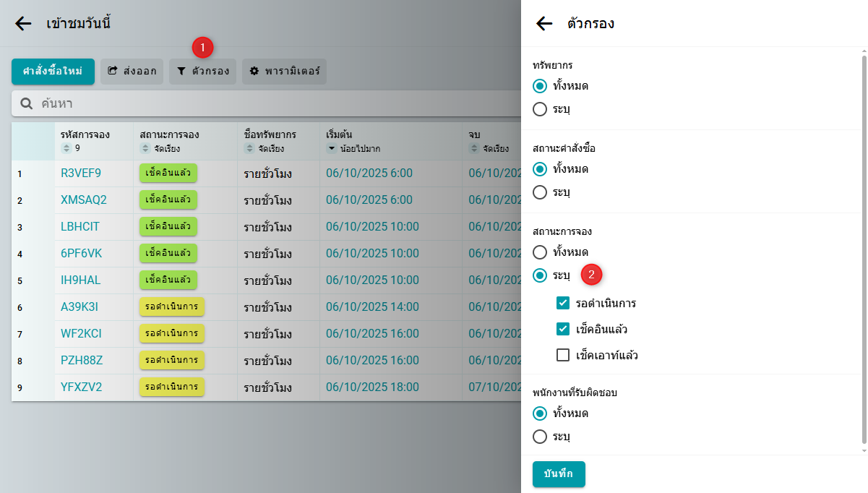Open the ตัวกรอง filter button

click(203, 72)
